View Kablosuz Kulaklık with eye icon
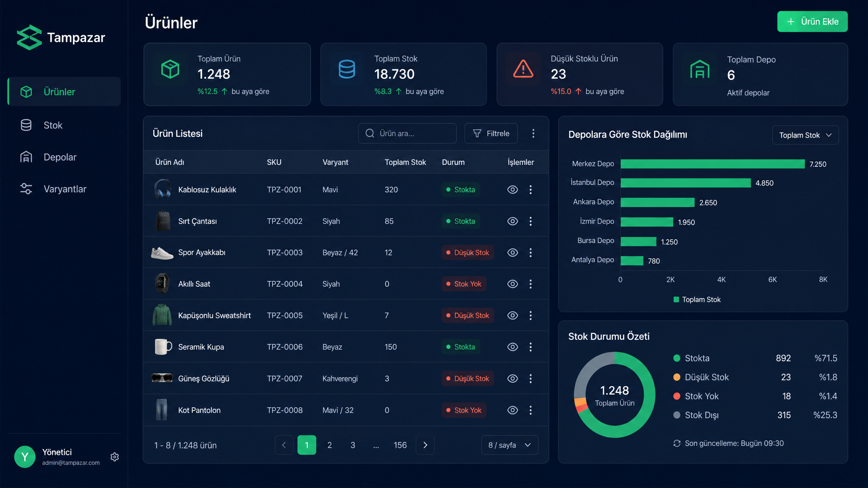Screen dimensions: 868x488 tap(512, 189)
